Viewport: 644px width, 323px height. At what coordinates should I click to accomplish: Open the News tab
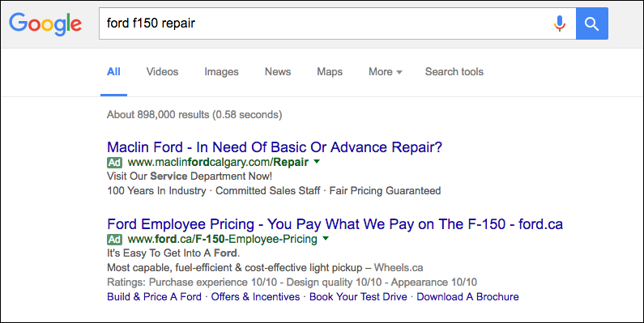point(278,72)
